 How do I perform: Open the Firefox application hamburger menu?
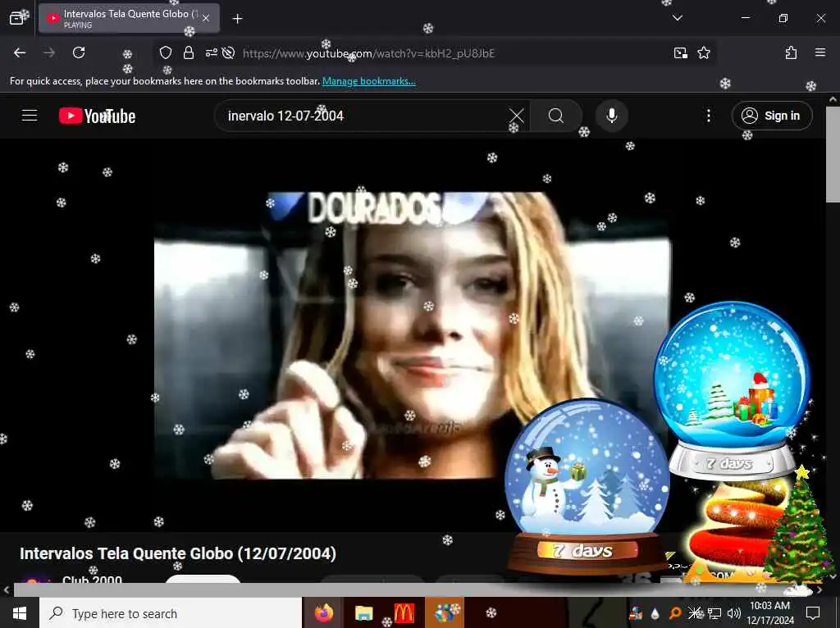[819, 52]
